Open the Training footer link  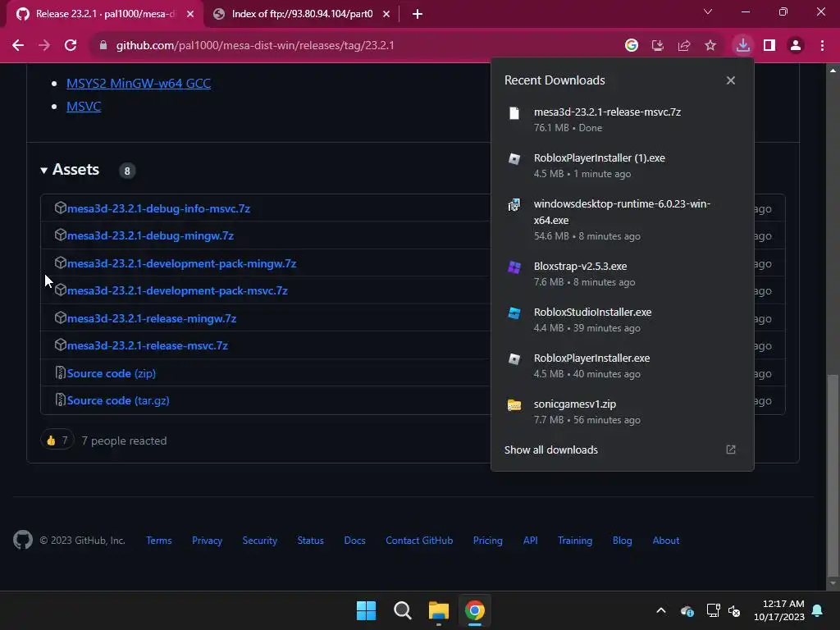point(575,541)
